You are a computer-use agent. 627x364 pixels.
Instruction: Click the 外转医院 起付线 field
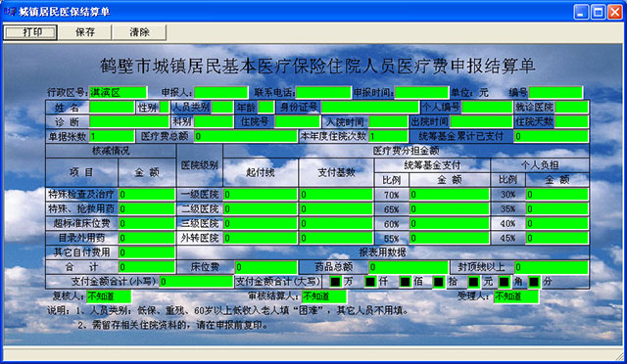tap(261, 238)
